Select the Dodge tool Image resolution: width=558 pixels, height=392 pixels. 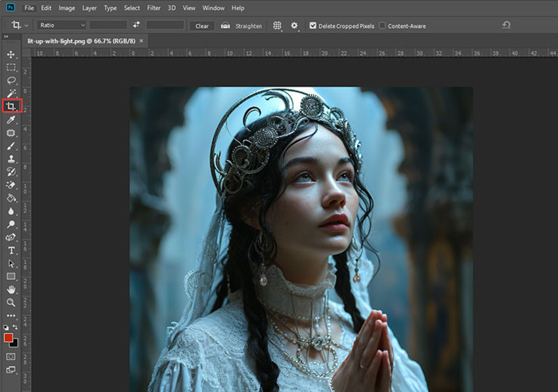tap(11, 224)
